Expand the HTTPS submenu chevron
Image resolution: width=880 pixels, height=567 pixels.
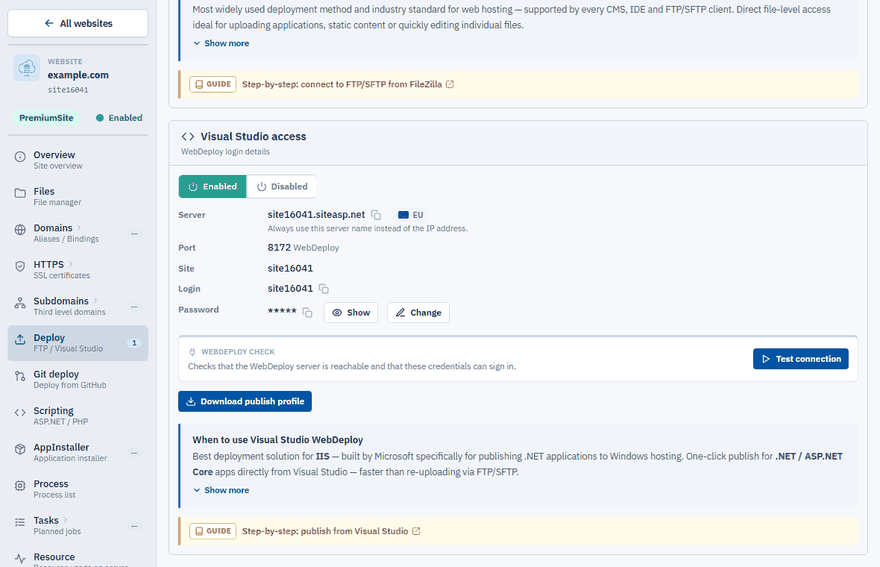click(71, 264)
